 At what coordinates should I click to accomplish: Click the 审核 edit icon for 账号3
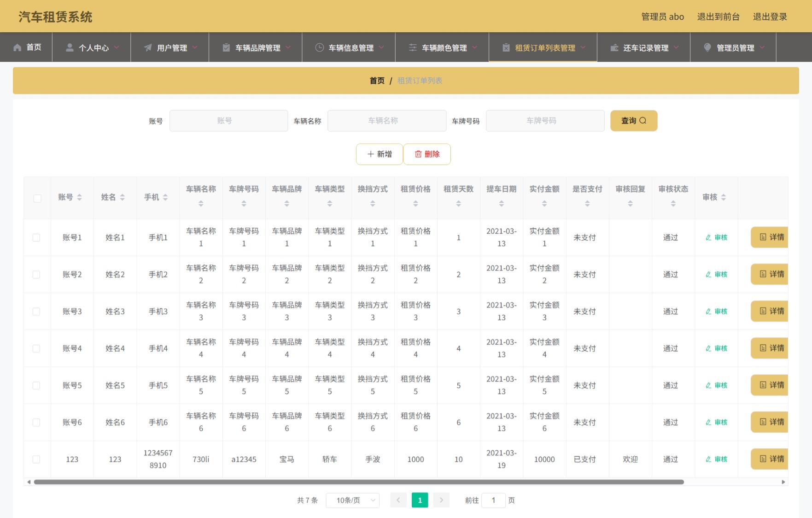[708, 311]
